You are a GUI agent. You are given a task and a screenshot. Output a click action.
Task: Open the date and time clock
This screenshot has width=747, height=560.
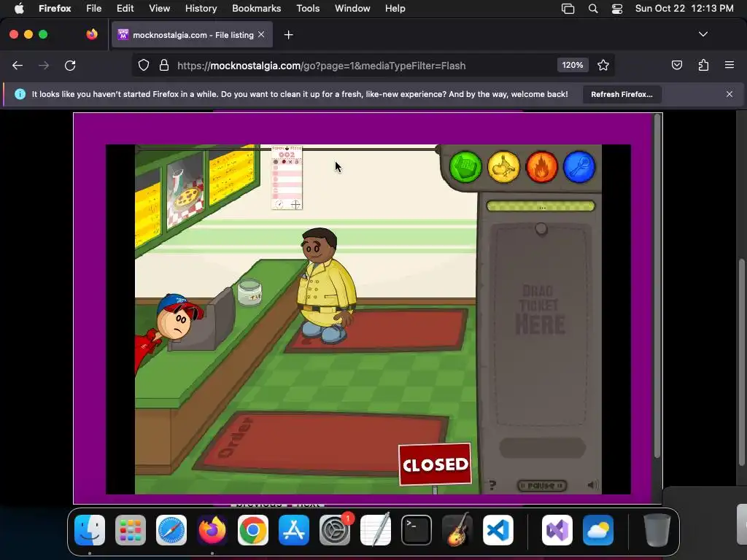[684, 9]
